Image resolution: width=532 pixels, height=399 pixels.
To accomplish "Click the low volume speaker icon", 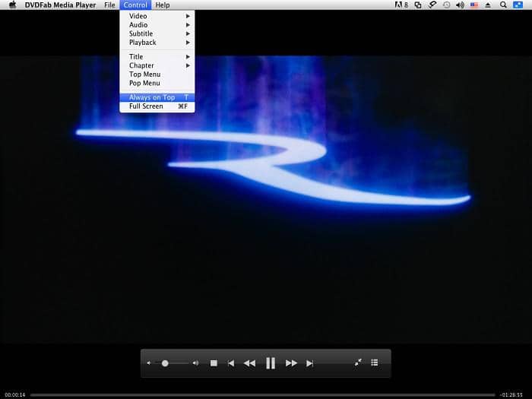I will coord(149,363).
